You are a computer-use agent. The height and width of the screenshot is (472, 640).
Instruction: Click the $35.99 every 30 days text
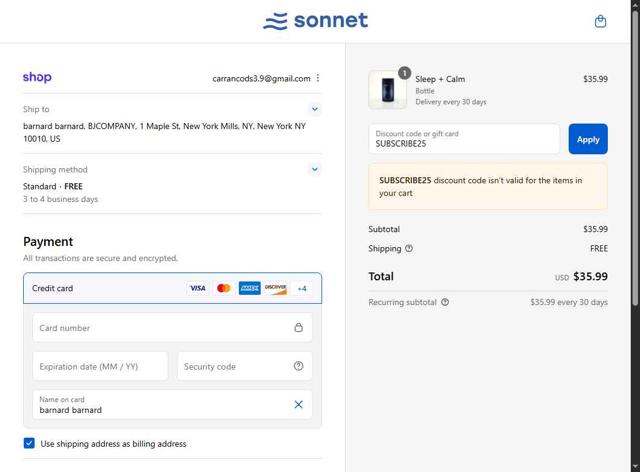tap(569, 302)
